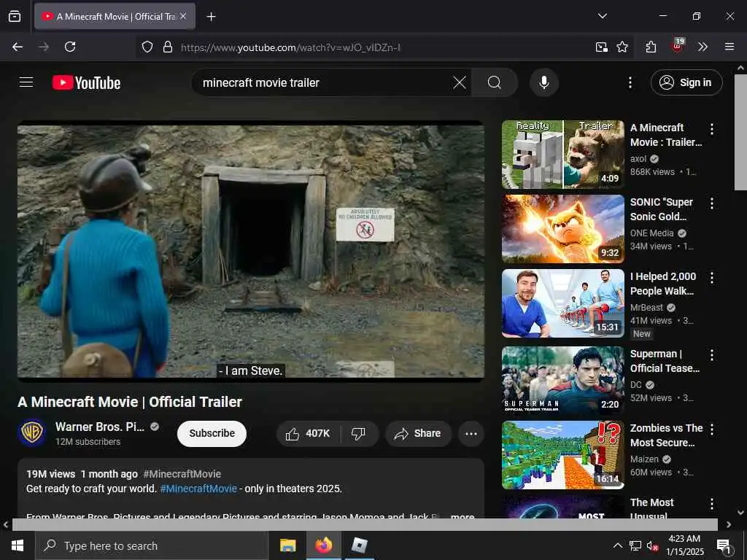Click Superman | Official Tease... title
Viewport: 747px width, 560px height.
tap(665, 361)
